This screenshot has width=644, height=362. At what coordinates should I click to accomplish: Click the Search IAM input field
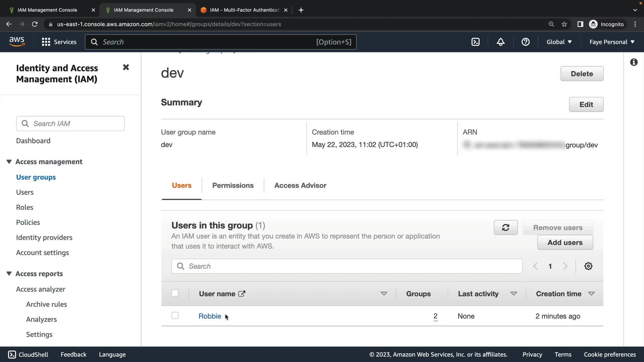pos(77,124)
